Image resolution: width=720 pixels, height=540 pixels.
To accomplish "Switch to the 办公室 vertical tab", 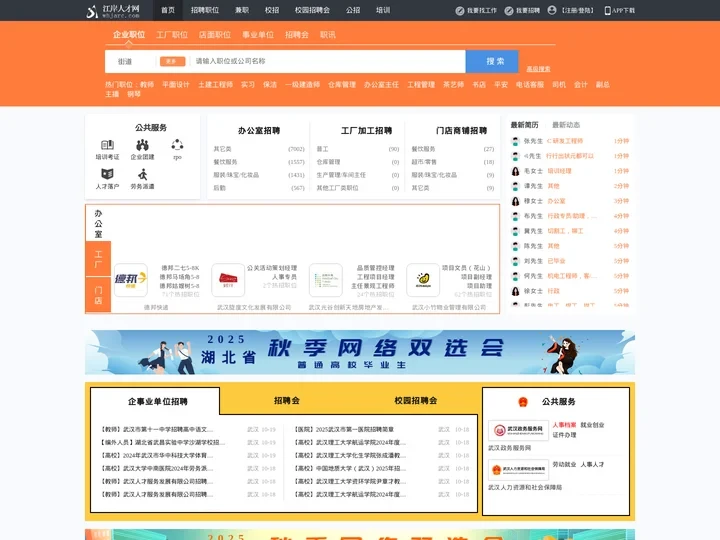I will pyautogui.click(x=98, y=224).
